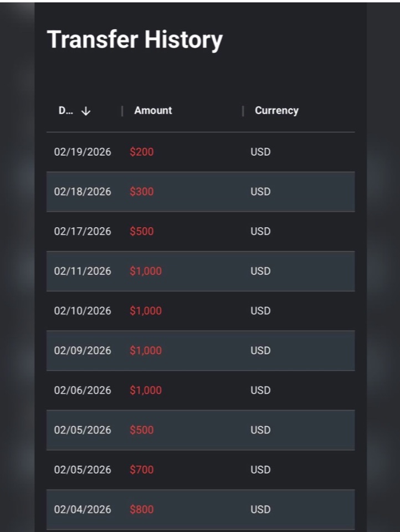
Task: Open the 02/11/2026 transfer entry
Action: pyautogui.click(x=201, y=271)
